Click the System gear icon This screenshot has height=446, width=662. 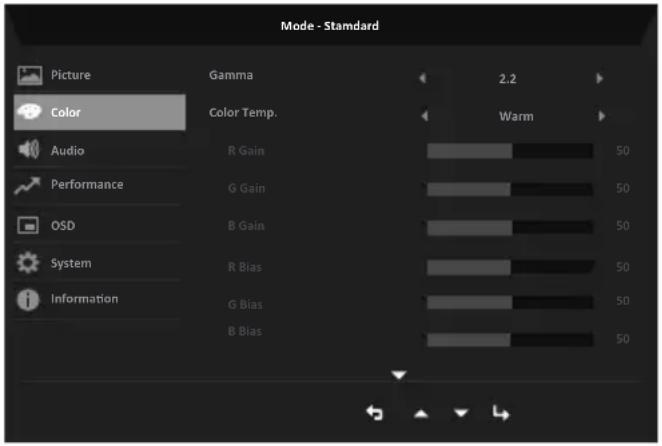point(28,263)
